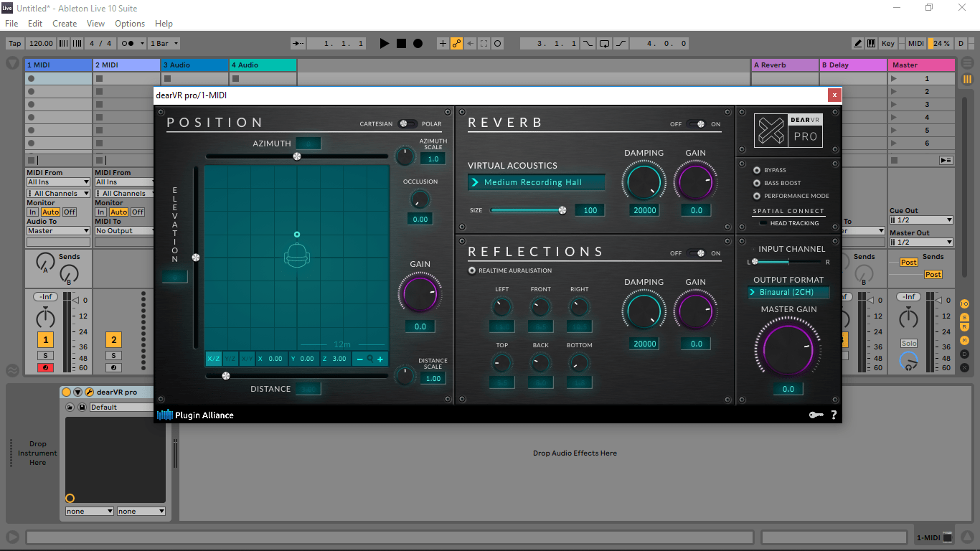The width and height of the screenshot is (980, 551).
Task: Click the Follow arrow icon
Action: [x=298, y=44]
